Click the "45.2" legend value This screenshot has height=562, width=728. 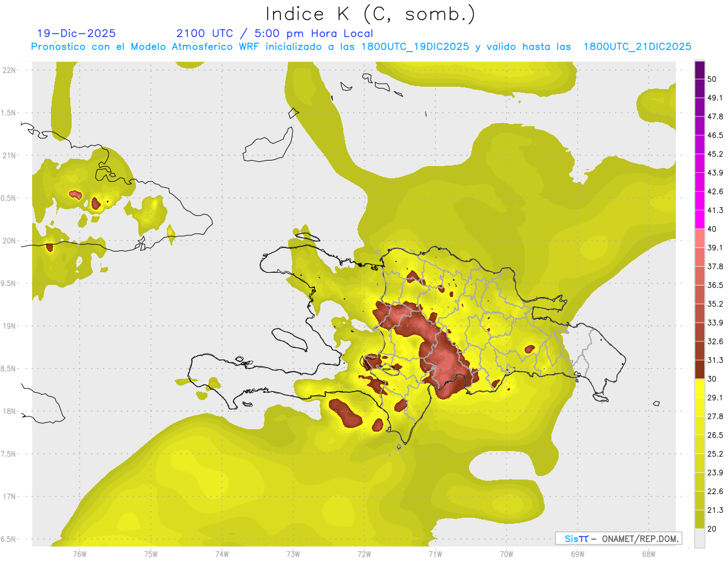[x=715, y=154]
